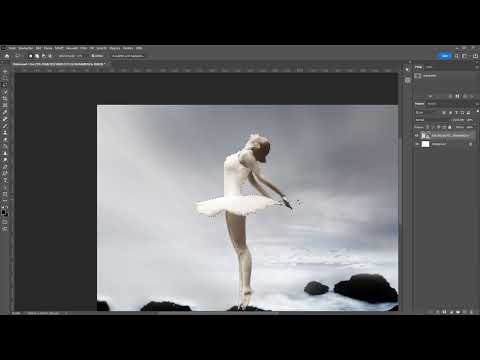Switch to the open document tab
480x360 pixels.
tap(59, 64)
